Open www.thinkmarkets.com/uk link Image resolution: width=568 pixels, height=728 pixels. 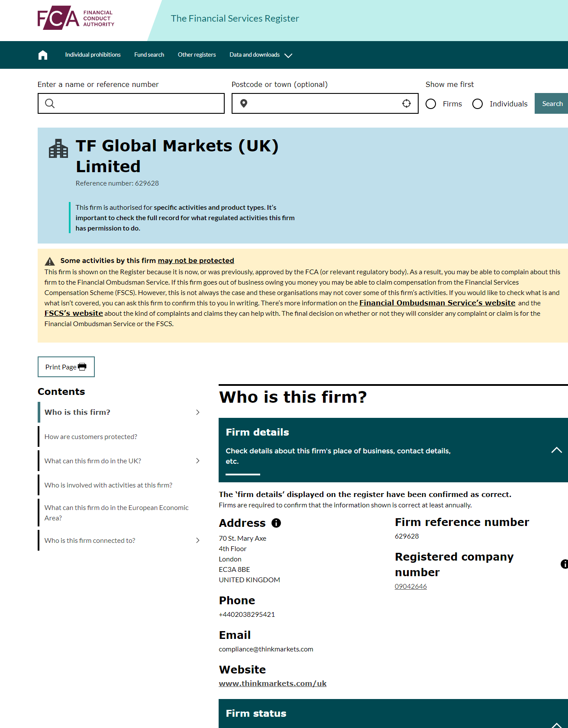[x=273, y=683]
